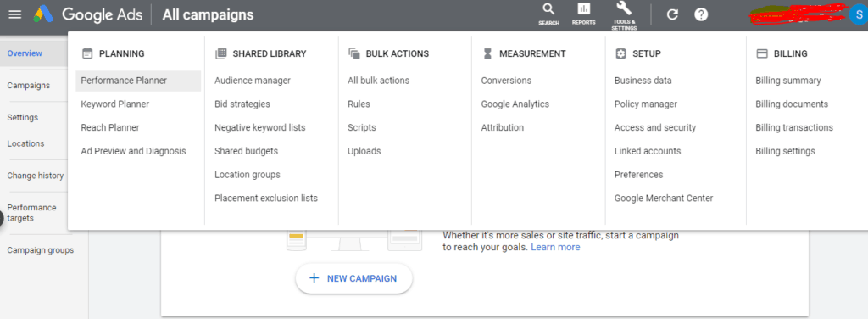Open Conversions under Measurement
Screen dimensions: 868x319
[506, 81]
